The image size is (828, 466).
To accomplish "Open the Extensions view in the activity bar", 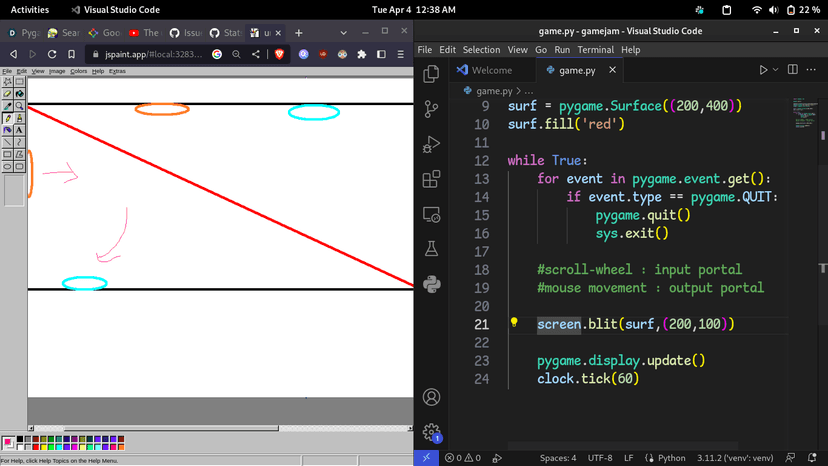I will (x=432, y=180).
